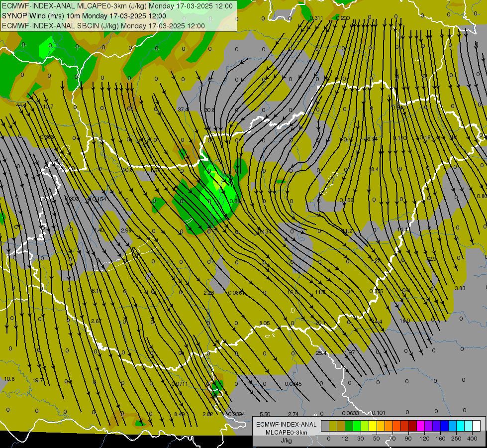Click the '25.4' value on the map
Viewport: 487px width, 448px height.
pos(321,353)
